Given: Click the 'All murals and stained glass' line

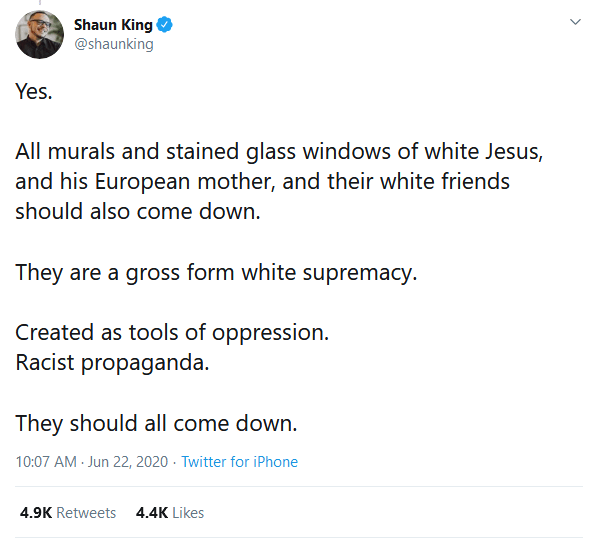Looking at the screenshot, I should tap(279, 151).
